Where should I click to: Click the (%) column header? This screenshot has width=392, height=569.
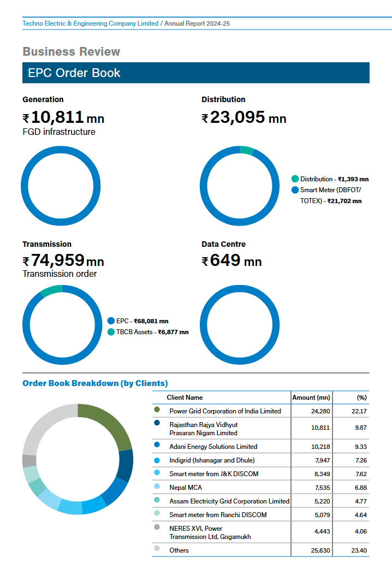click(x=361, y=398)
